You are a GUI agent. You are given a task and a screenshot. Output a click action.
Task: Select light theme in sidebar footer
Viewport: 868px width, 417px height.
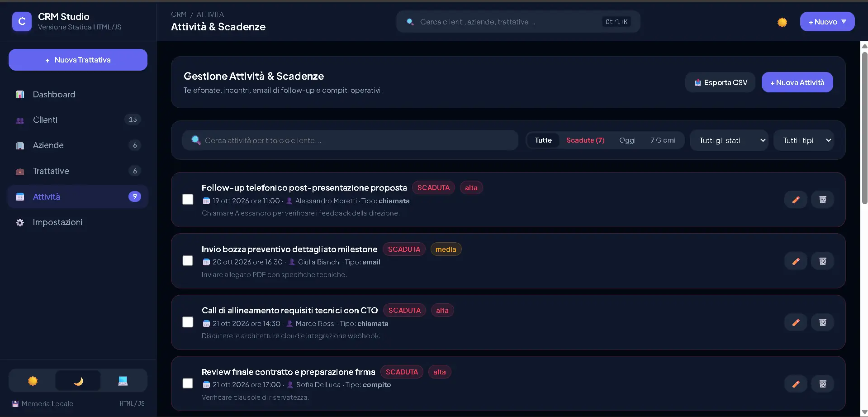click(33, 381)
